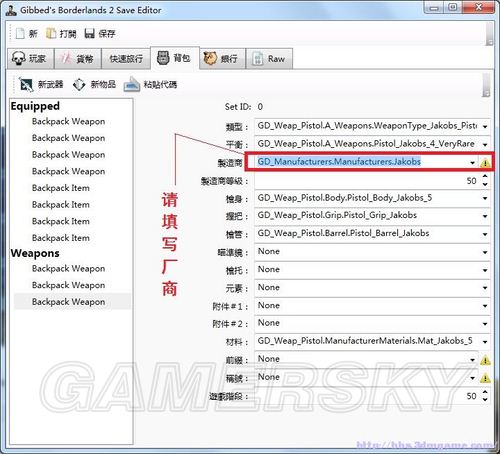Click the New file icon in toolbar

pos(20,33)
